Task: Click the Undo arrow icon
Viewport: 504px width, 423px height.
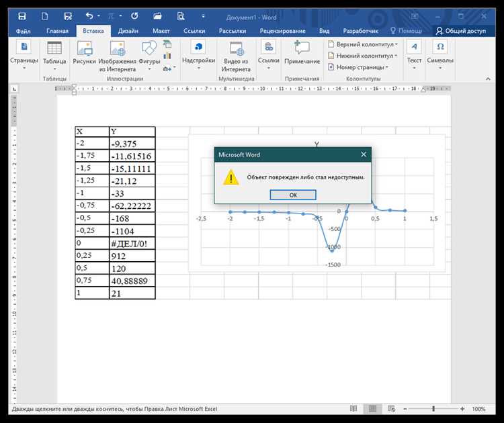Action: (89, 15)
